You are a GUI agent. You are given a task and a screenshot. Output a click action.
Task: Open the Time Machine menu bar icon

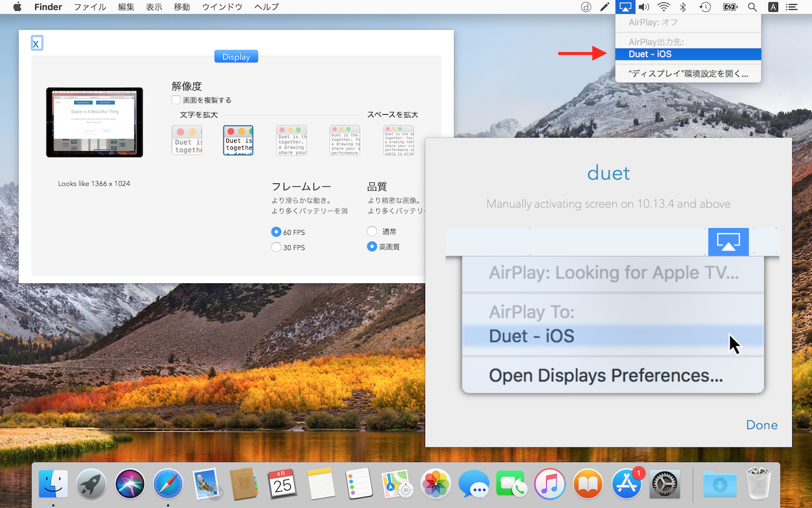[x=705, y=7]
